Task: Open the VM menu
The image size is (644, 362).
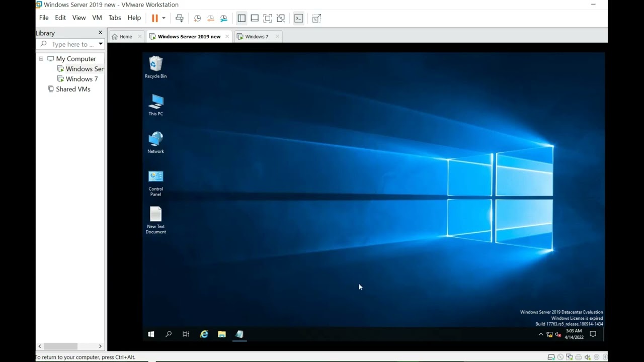Action: click(x=97, y=18)
